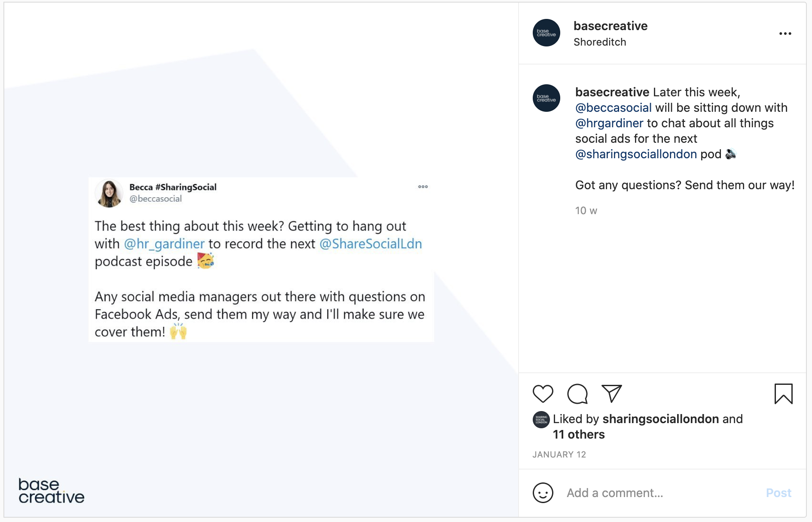Click the basecreative avatar beside the caption

tap(546, 98)
